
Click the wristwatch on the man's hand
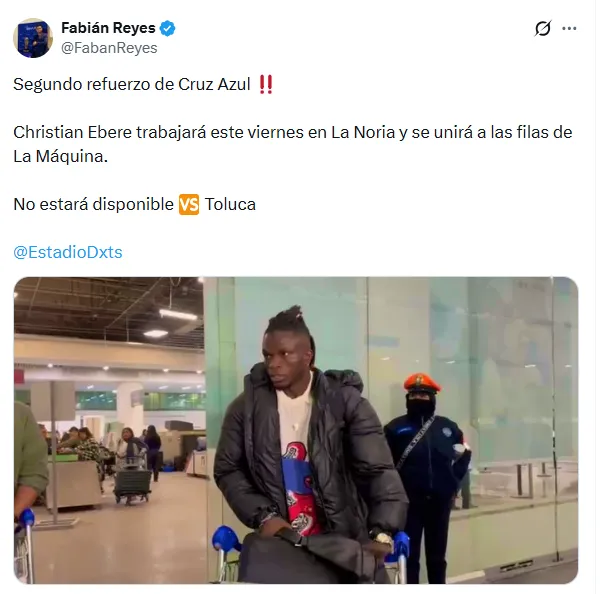(x=383, y=539)
